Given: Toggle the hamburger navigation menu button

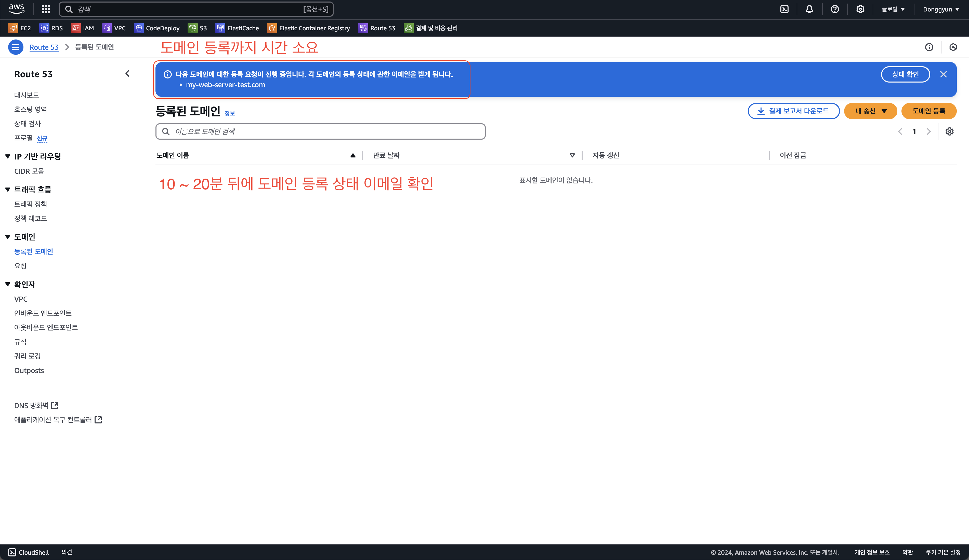Looking at the screenshot, I should point(16,47).
